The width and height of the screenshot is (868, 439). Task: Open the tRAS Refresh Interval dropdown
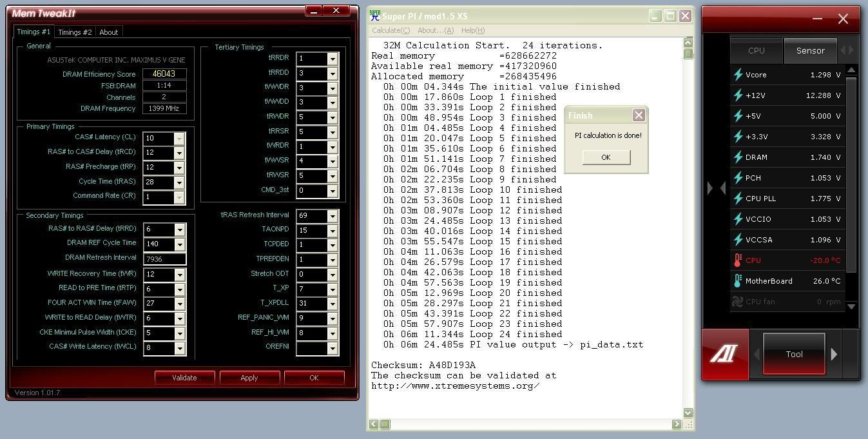pos(333,216)
